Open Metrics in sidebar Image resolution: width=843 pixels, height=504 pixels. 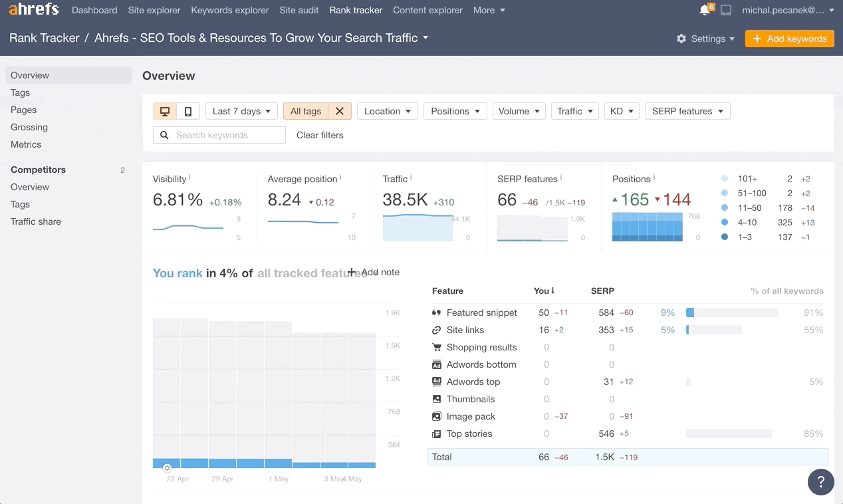point(26,144)
